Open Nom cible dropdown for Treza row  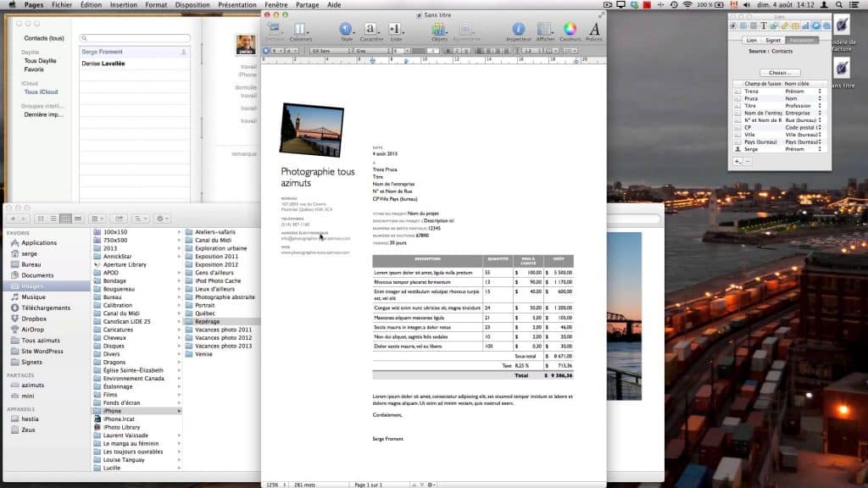[819, 91]
